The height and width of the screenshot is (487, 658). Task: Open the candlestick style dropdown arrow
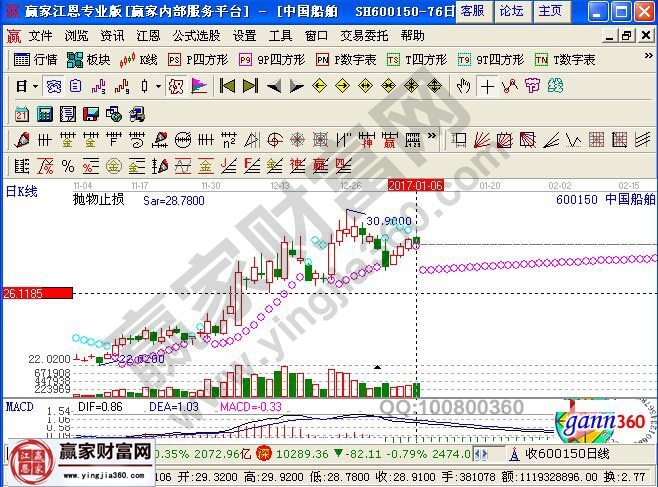pos(158,86)
